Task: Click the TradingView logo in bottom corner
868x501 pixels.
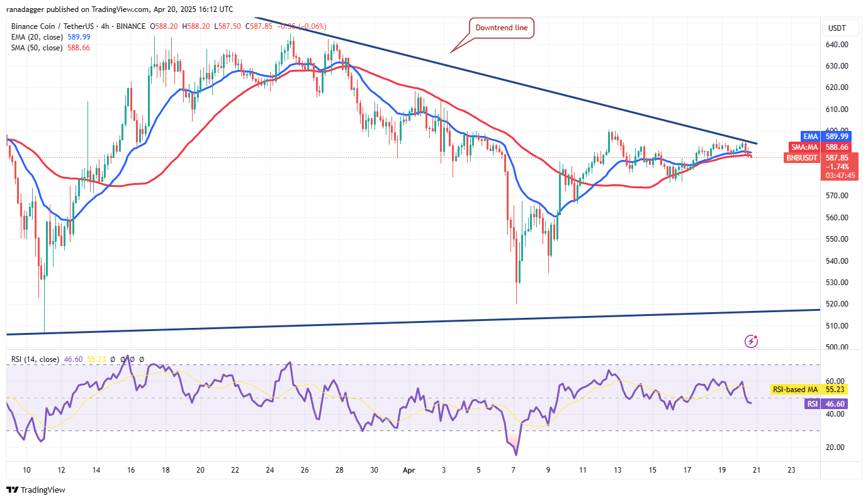Action: point(36,490)
